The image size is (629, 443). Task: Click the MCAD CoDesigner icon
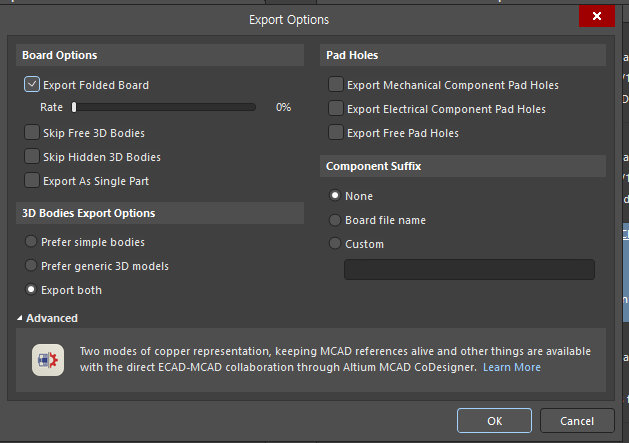tap(48, 360)
